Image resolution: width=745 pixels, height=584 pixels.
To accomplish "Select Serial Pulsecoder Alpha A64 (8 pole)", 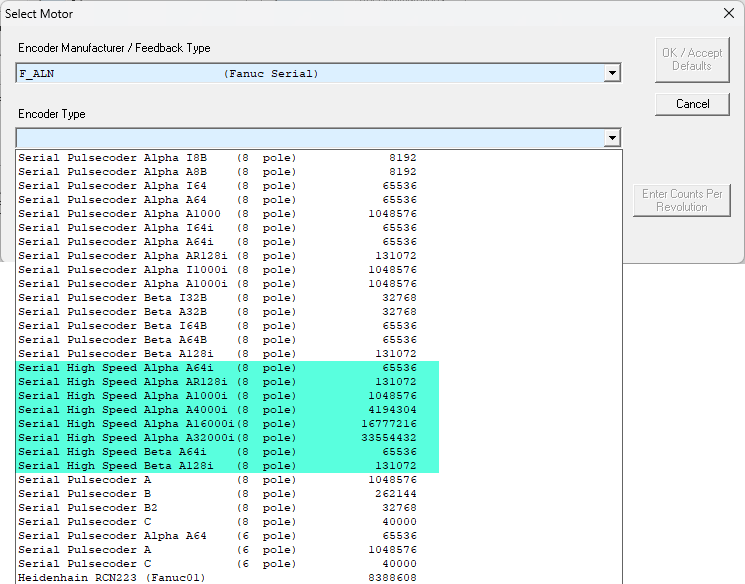I will [x=319, y=200].
